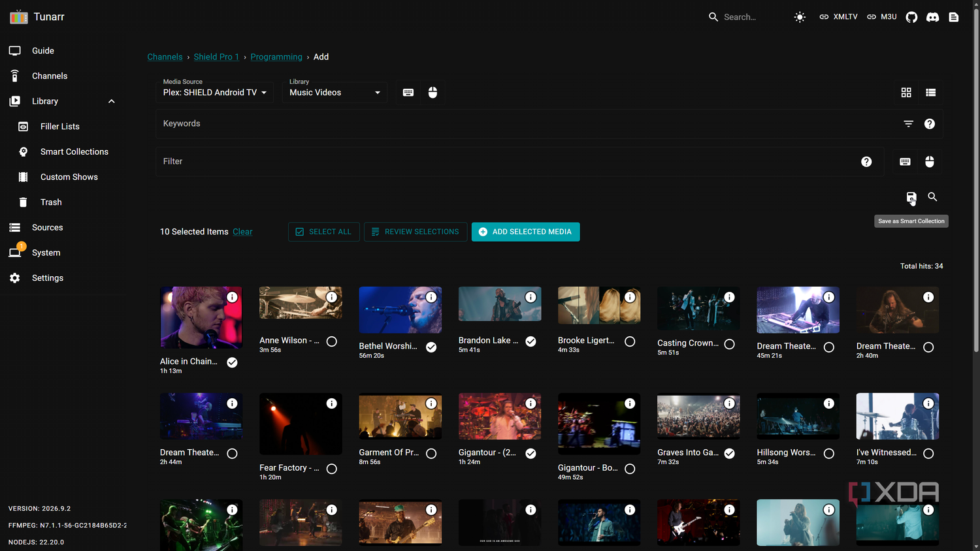Show info for Alice in Chains thumbnail
Viewport: 980px width, 551px height.
pyautogui.click(x=232, y=297)
